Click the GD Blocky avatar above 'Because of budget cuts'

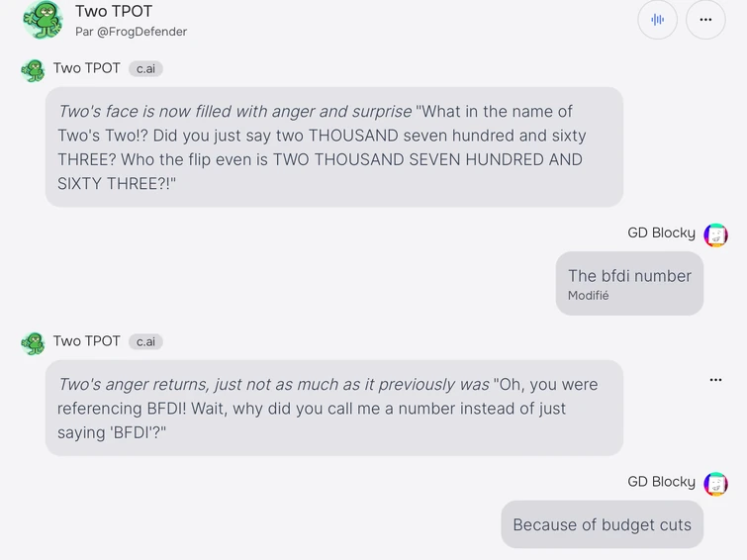tap(715, 483)
